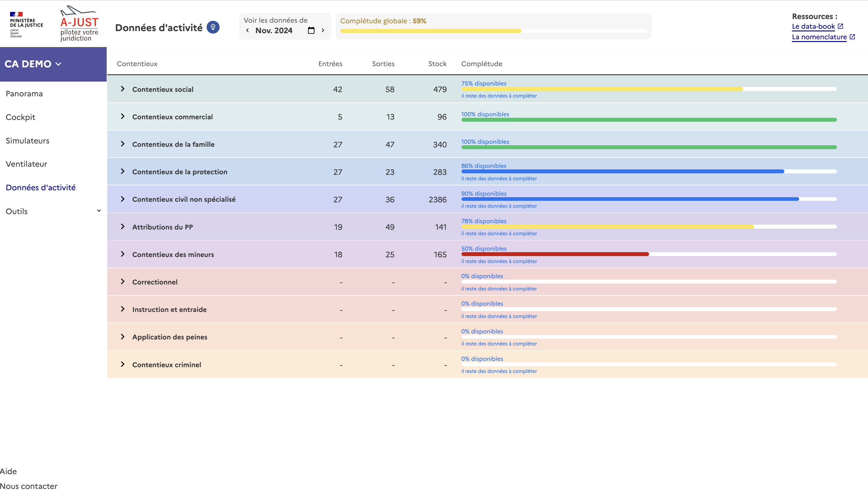Open the Panorama menu item
Image resolution: width=868 pixels, height=491 pixels.
click(x=24, y=94)
